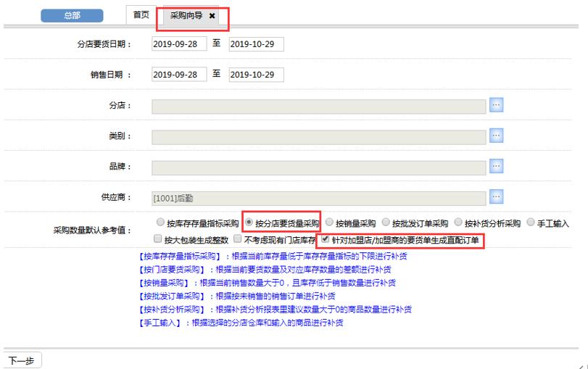The width and height of the screenshot is (588, 369).
Task: Click the 品牌 text field
Action: click(319, 167)
